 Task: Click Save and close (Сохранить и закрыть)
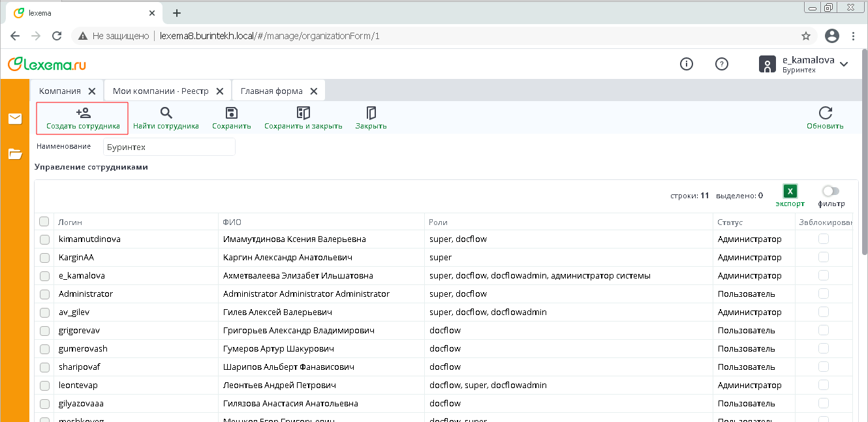[303, 113]
